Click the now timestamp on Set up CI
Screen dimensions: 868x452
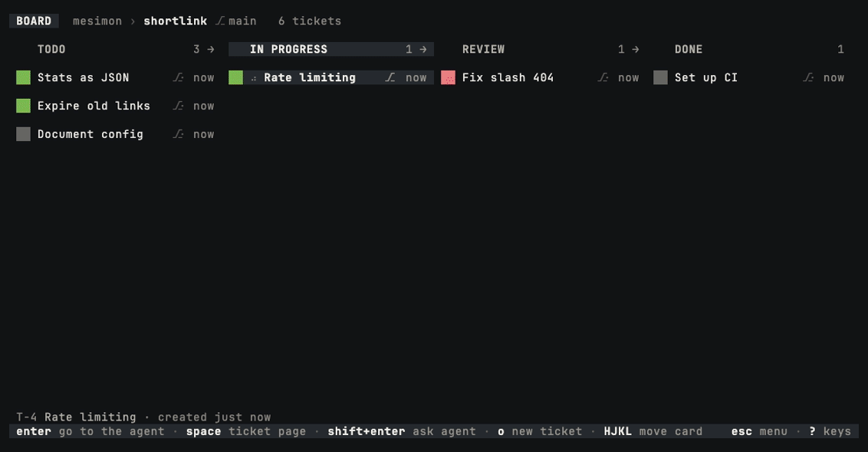(833, 78)
